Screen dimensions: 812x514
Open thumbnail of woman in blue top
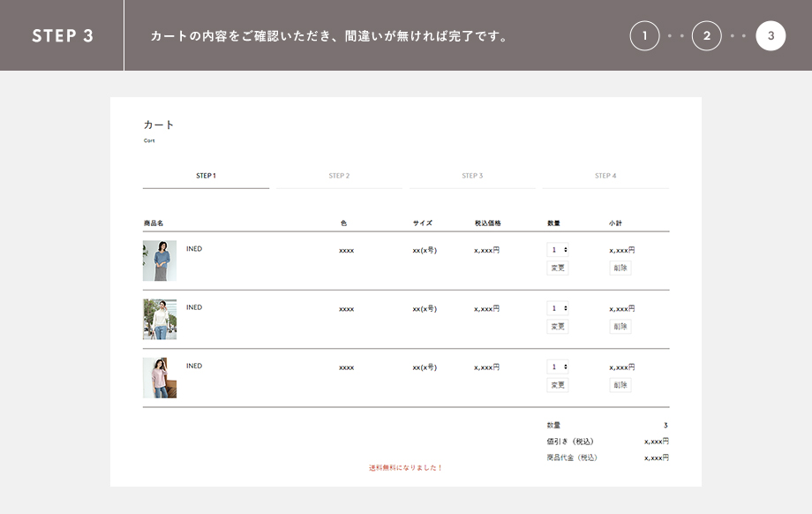click(x=160, y=261)
